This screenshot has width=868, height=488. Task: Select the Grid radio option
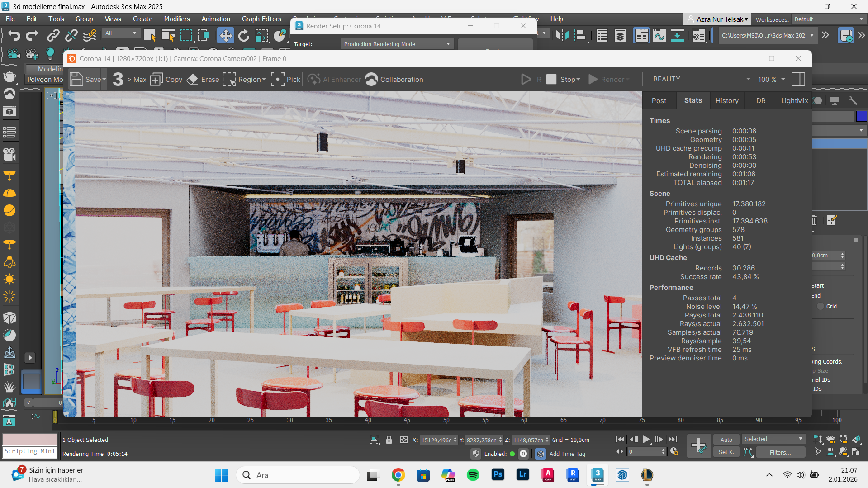[821, 306]
